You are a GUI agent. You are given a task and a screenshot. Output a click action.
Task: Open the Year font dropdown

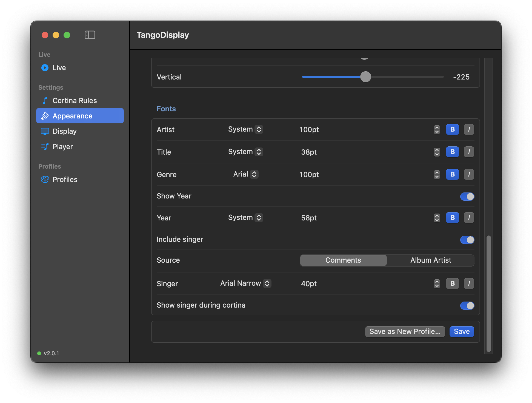245,218
